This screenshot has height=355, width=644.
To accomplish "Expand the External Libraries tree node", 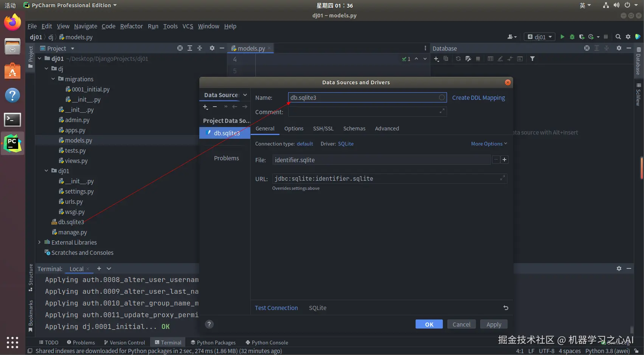I will pyautogui.click(x=39, y=242).
